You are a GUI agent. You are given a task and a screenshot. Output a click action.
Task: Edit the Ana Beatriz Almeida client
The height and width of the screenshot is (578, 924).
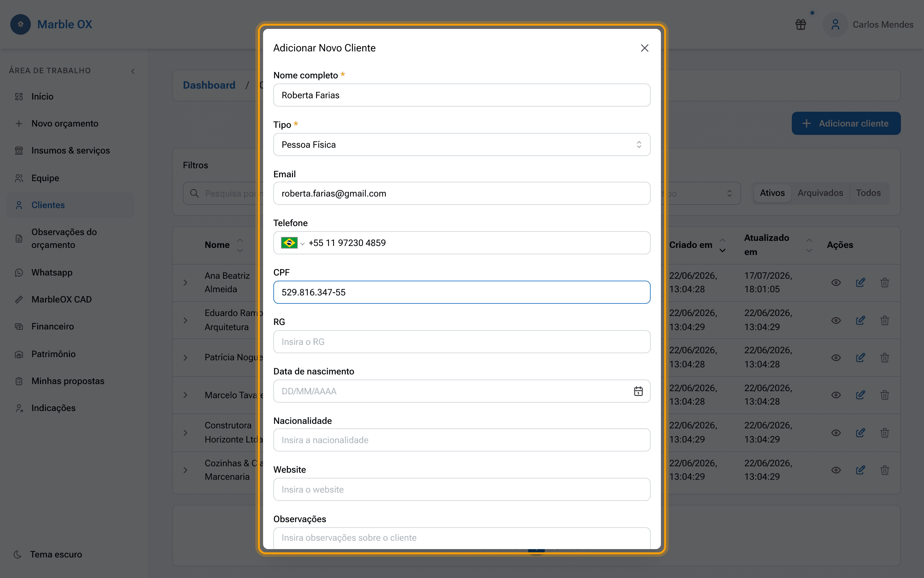tap(860, 283)
